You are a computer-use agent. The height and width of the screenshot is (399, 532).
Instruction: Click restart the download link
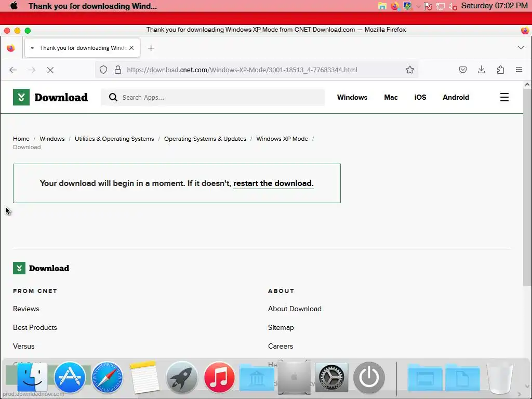click(273, 183)
